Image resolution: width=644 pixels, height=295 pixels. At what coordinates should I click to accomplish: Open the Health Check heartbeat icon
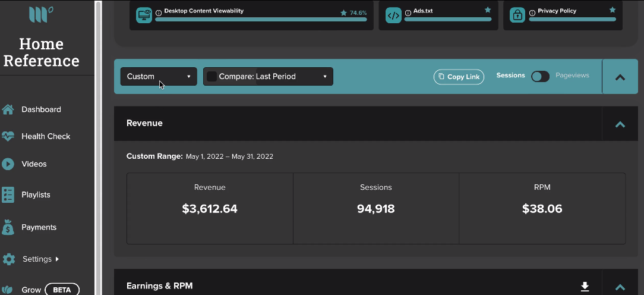click(8, 137)
